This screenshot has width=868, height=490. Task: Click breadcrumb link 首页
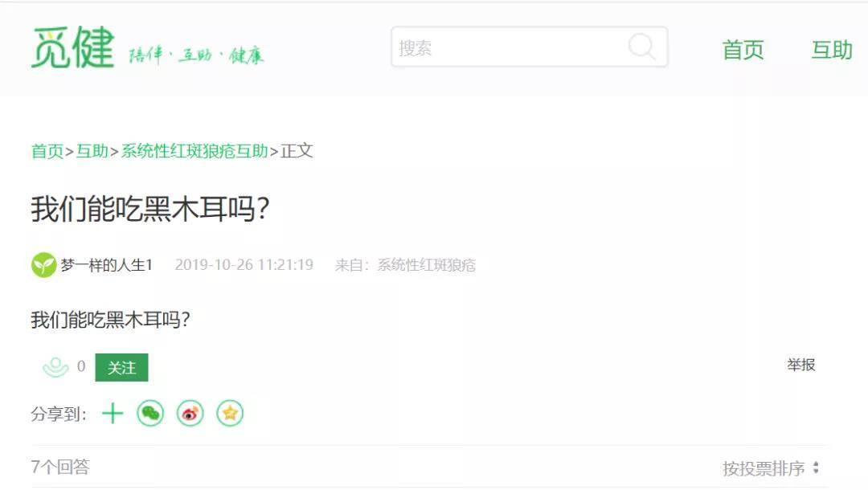[x=47, y=150]
